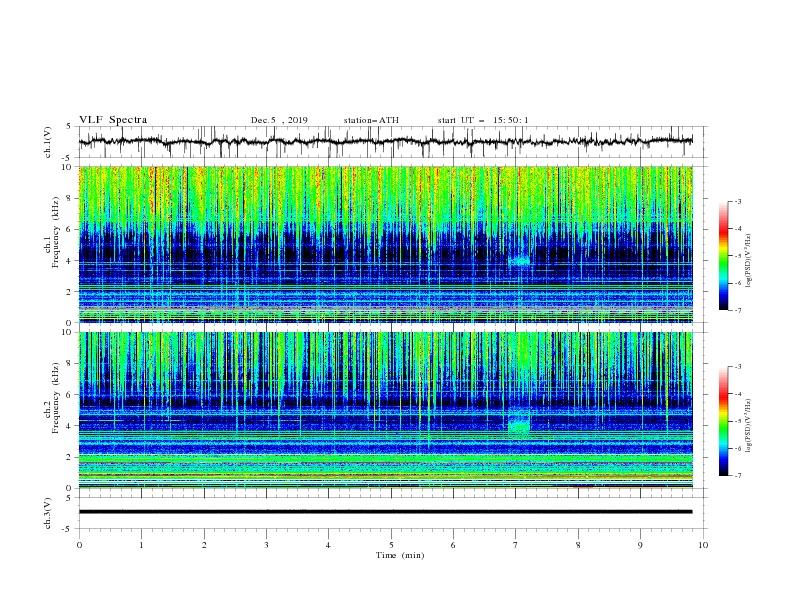The height and width of the screenshot is (612, 792).
Task: Click the '0' tick label on the time axis
Action: pyautogui.click(x=79, y=545)
